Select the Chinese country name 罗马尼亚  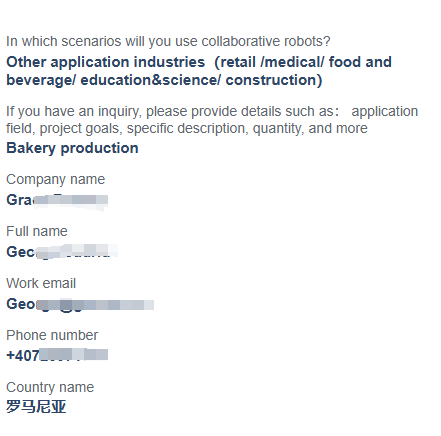pyautogui.click(x=36, y=407)
